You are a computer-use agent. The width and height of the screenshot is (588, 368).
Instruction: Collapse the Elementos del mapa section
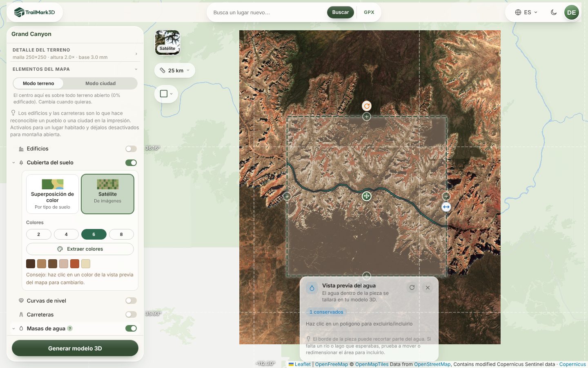(x=75, y=69)
